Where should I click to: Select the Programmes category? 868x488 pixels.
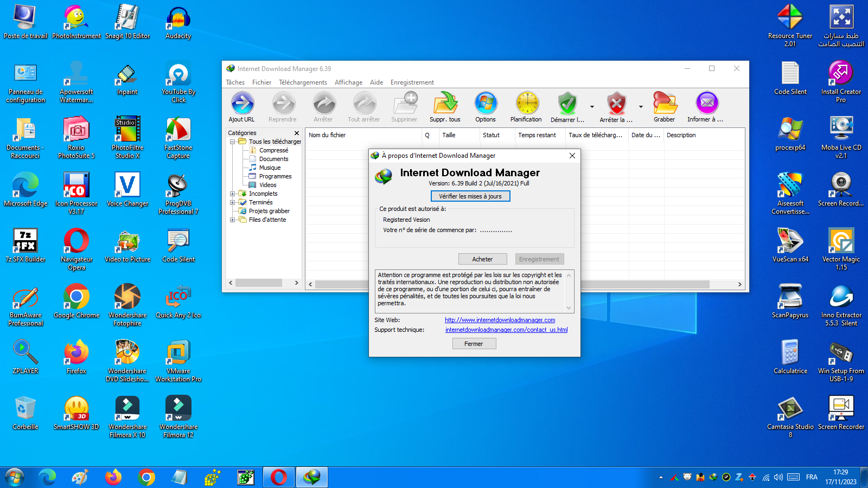(x=275, y=176)
